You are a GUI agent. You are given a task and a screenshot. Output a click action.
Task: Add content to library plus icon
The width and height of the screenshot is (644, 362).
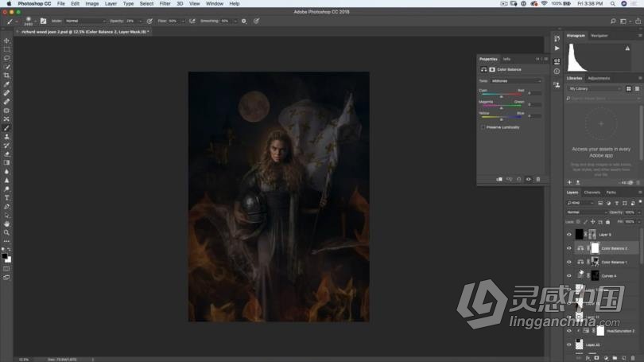coord(569,182)
